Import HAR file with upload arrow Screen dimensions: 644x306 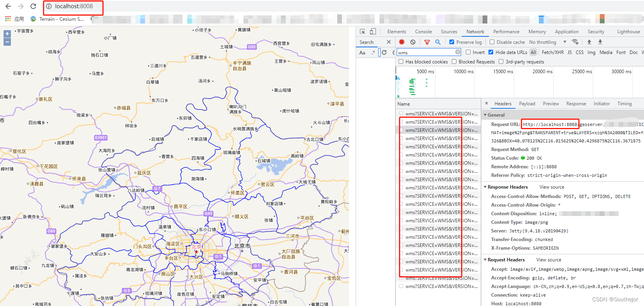pyautogui.click(x=589, y=42)
